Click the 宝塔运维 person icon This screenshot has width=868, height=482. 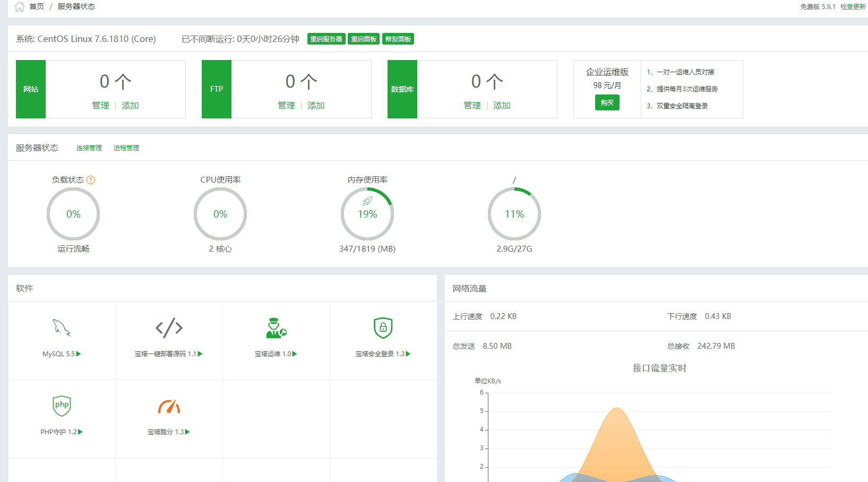tap(276, 328)
